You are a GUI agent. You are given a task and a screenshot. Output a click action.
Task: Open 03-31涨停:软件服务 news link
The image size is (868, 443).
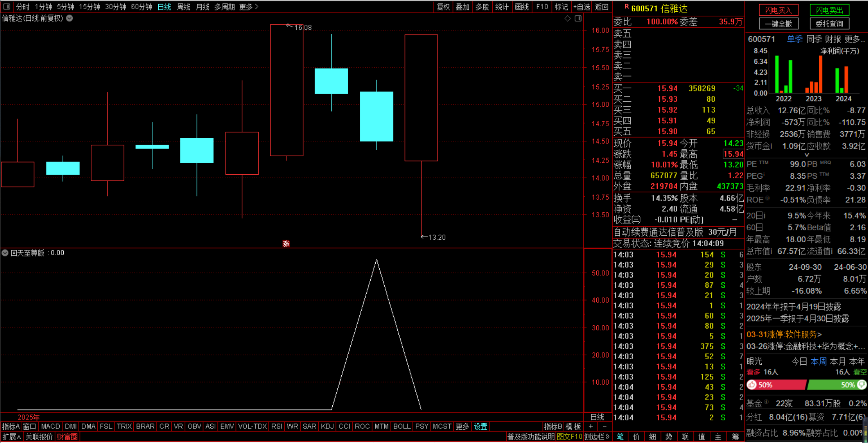point(784,334)
